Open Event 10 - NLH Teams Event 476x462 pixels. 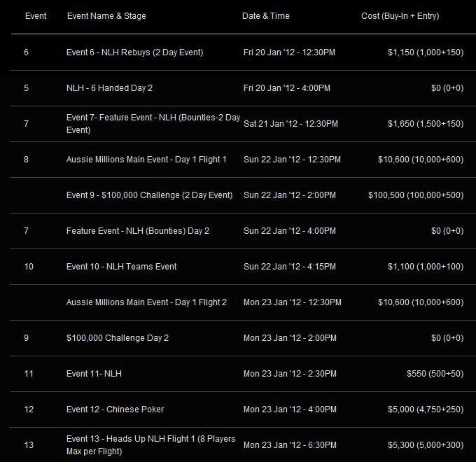[x=121, y=267]
